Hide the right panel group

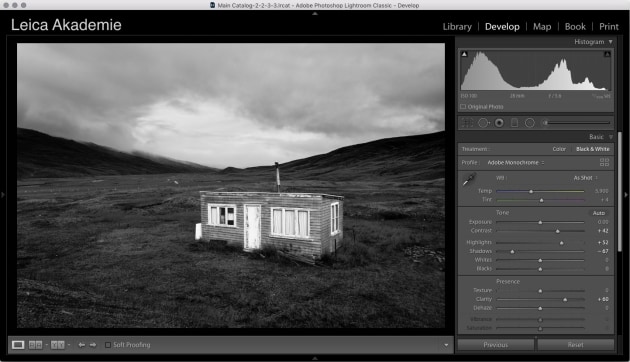[626, 195]
